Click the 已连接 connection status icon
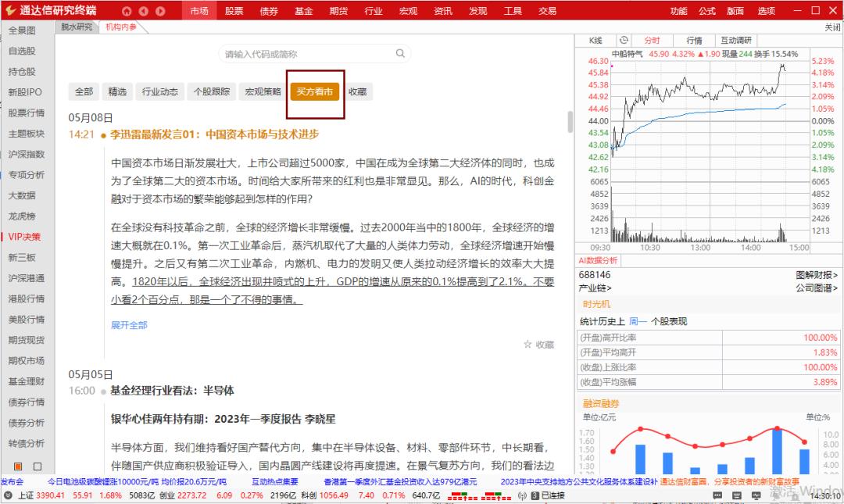This screenshot has height=504, width=844. [x=541, y=495]
